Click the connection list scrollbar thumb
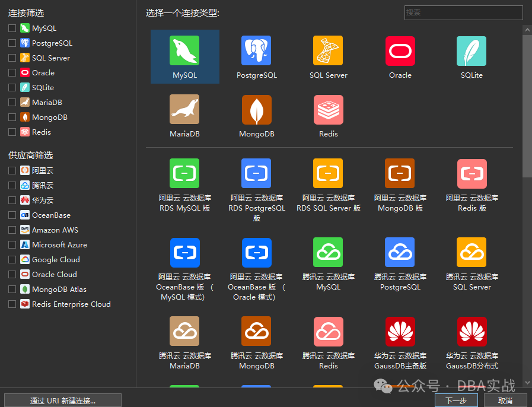 click(x=527, y=105)
